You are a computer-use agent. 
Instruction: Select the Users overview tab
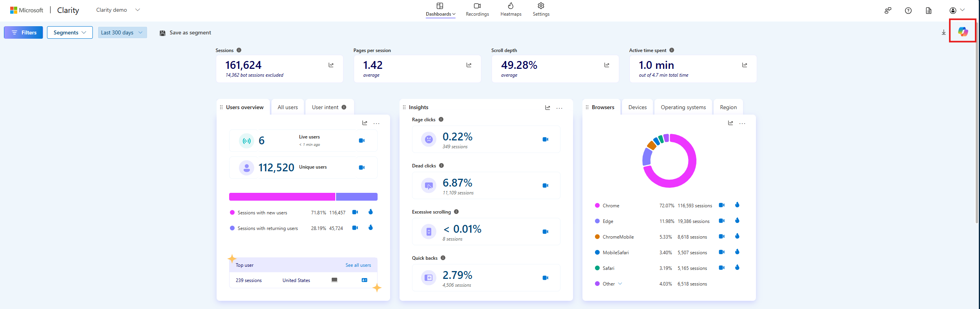243,107
